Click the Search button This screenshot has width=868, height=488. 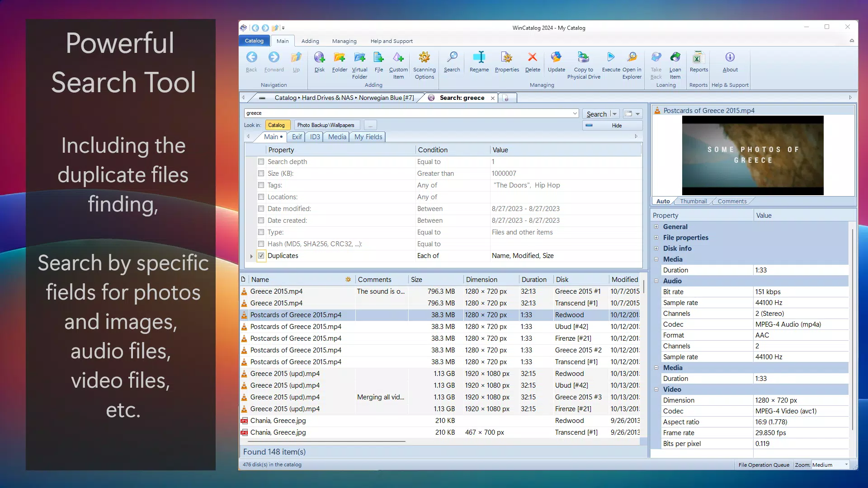coord(596,114)
